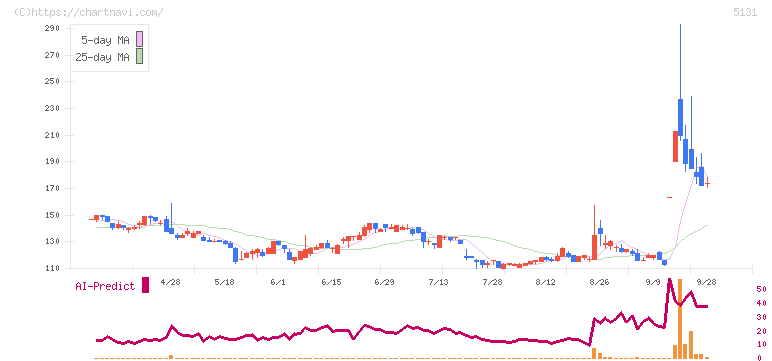772x361 pixels.
Task: Click the 130 price axis label
Action: click(x=52, y=242)
